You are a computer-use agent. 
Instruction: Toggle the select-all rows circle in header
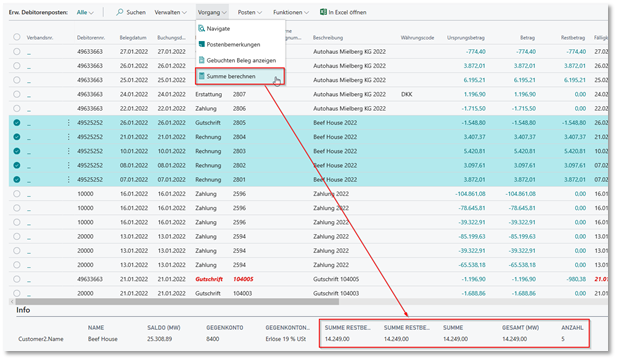(17, 37)
